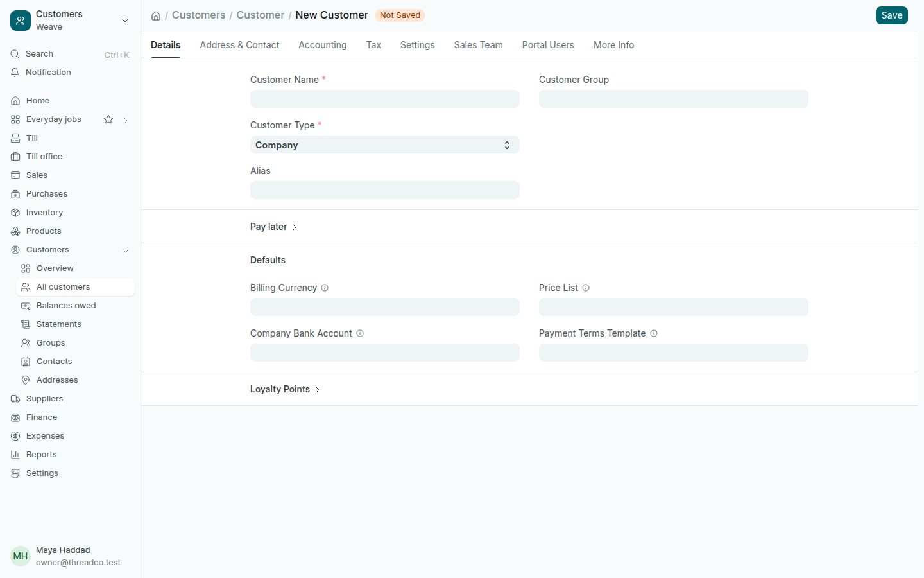Viewport: 924px width, 578px height.
Task: Open All customers in the sidebar
Action: [75, 287]
